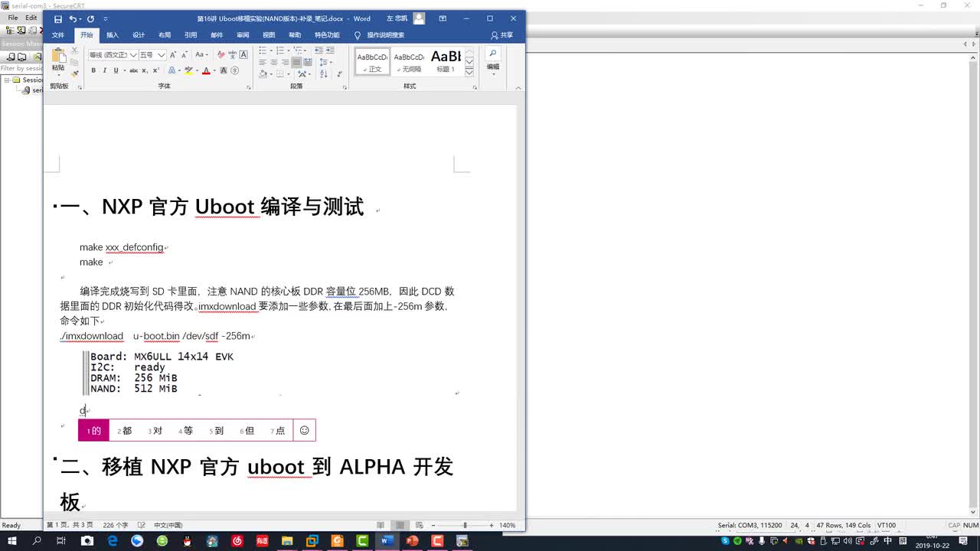
Task: Apply the 标题 1 style
Action: click(446, 61)
